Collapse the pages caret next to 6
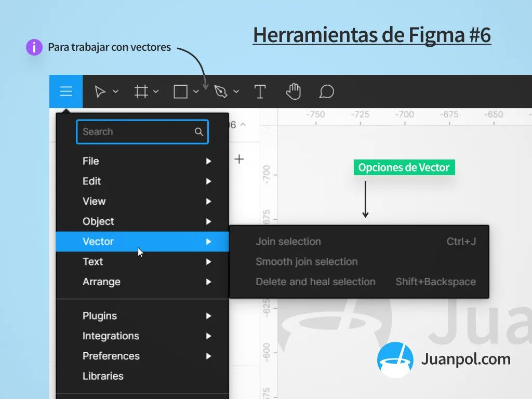532x399 pixels. coord(243,125)
